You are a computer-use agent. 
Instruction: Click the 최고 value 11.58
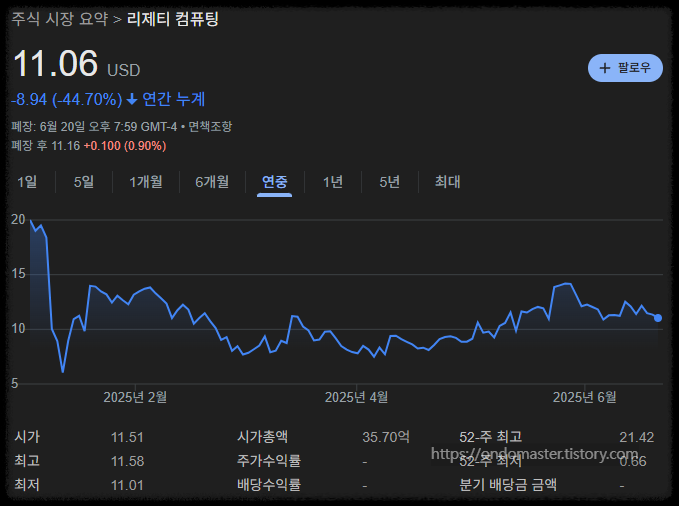127,461
